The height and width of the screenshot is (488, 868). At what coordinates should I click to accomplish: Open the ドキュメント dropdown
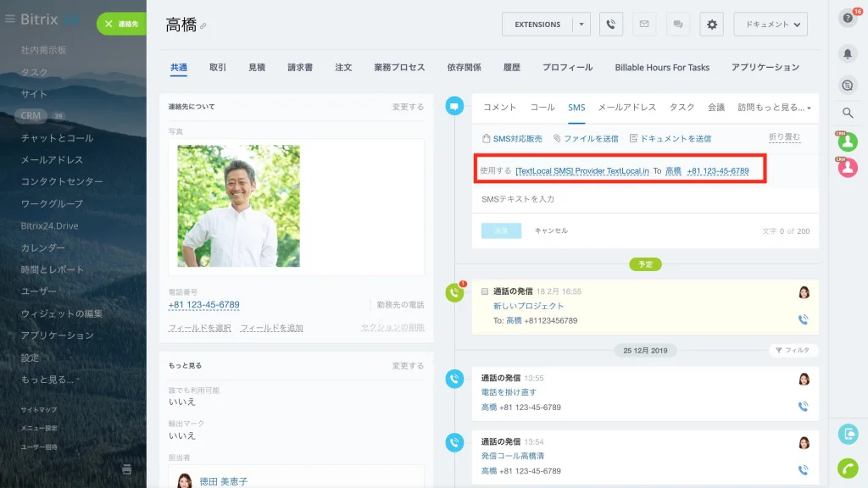click(x=771, y=25)
